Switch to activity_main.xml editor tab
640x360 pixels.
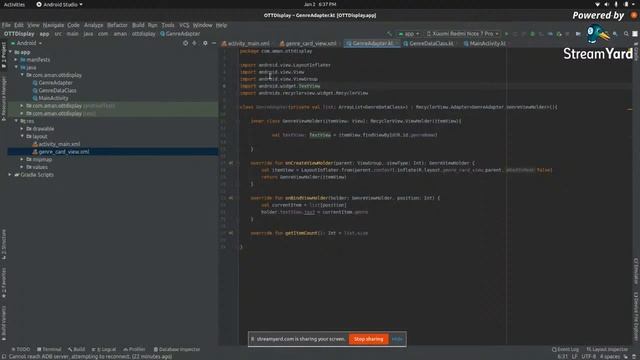click(x=246, y=43)
